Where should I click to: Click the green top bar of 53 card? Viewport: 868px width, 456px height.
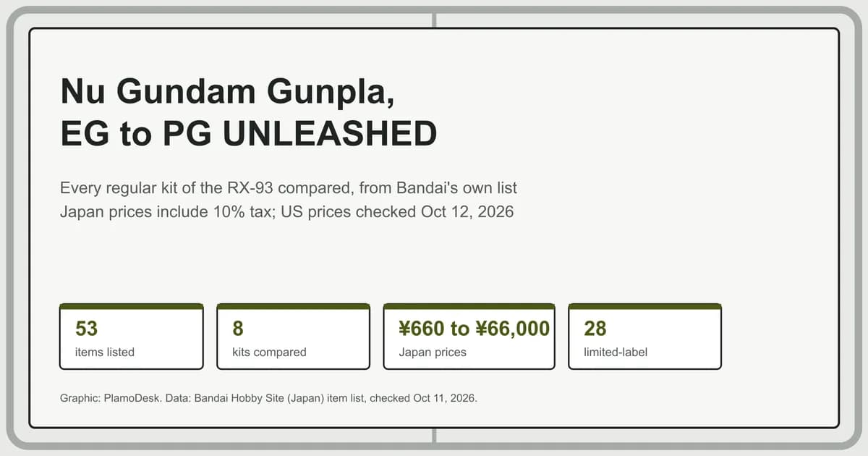tap(131, 306)
